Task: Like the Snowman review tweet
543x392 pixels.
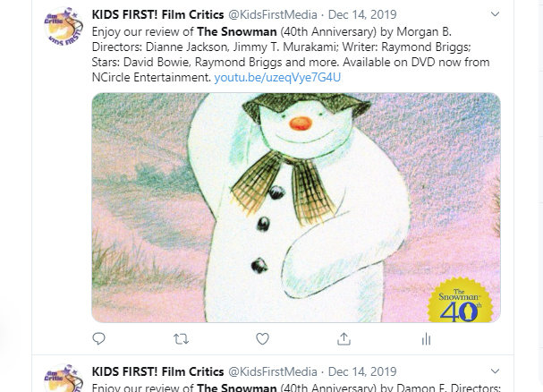Action: coord(262,338)
